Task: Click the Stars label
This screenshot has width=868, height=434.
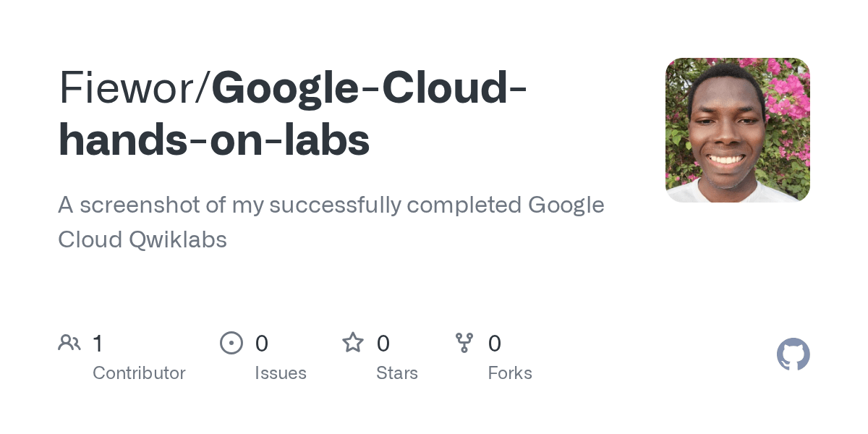Action: coord(397,373)
